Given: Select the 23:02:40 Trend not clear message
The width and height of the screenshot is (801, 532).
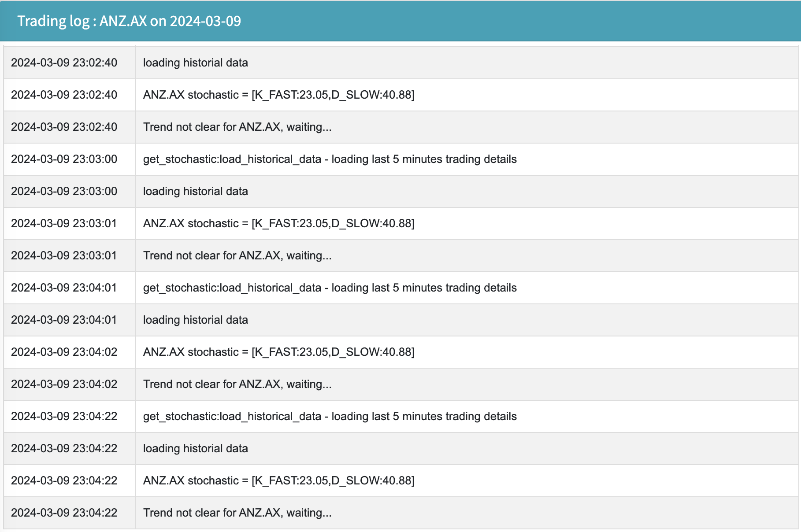Looking at the screenshot, I should pos(237,127).
